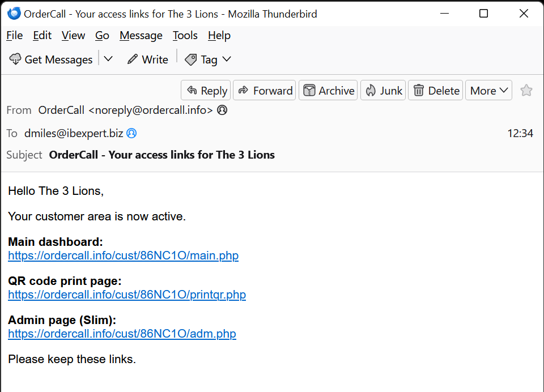Open the Main dashboard main.php link
Viewport: 544px width, 392px height.
pos(123,255)
